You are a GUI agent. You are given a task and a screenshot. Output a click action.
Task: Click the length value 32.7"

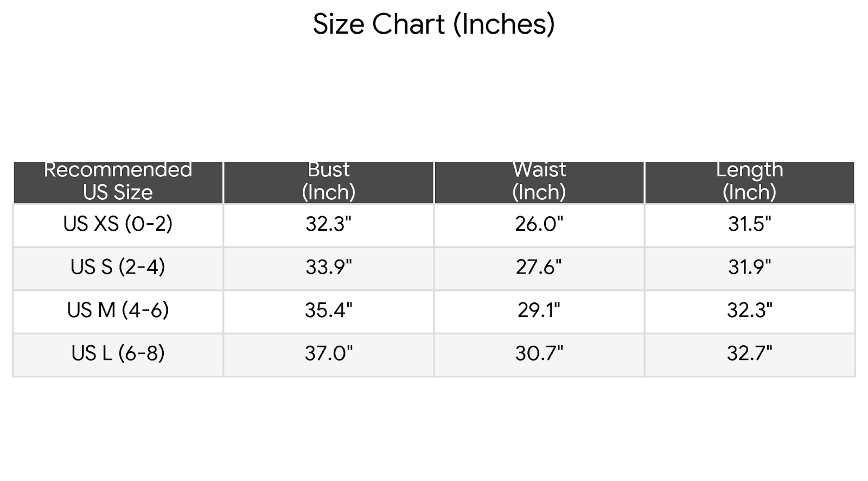click(749, 353)
